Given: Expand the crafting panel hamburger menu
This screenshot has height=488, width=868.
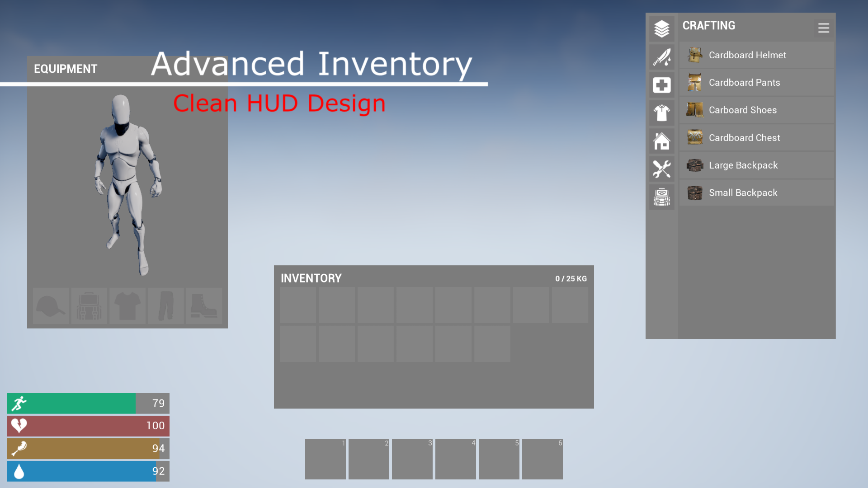Looking at the screenshot, I should 824,28.
